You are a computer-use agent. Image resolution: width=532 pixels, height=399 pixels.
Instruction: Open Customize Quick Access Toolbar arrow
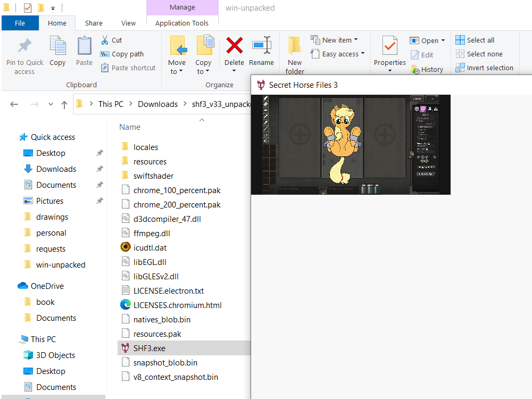(53, 8)
